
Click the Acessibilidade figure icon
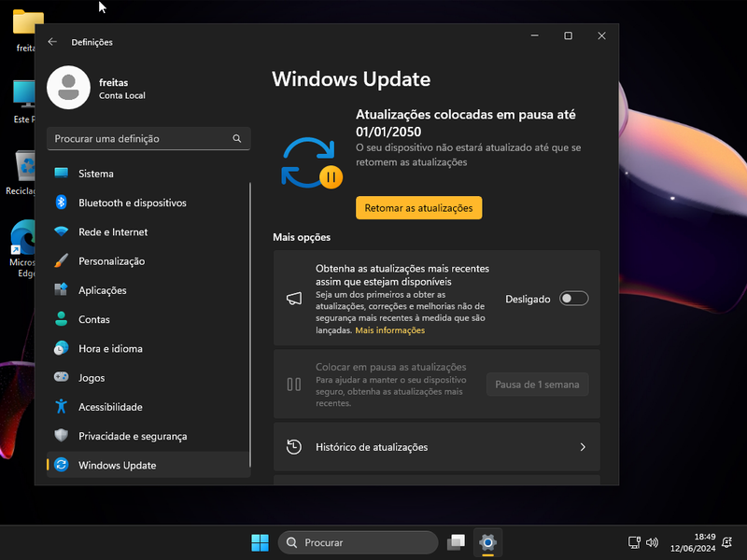(61, 407)
